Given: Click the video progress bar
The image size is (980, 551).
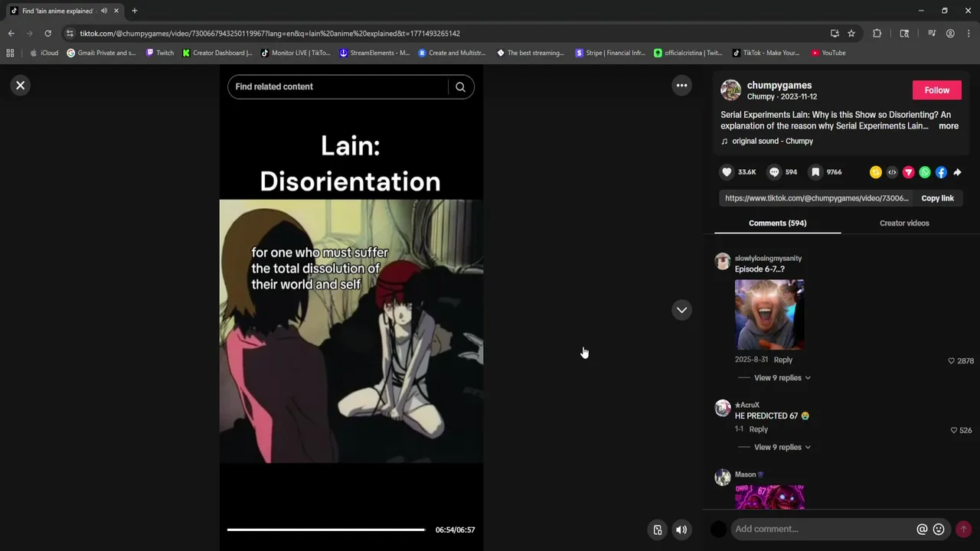Looking at the screenshot, I should tap(326, 530).
